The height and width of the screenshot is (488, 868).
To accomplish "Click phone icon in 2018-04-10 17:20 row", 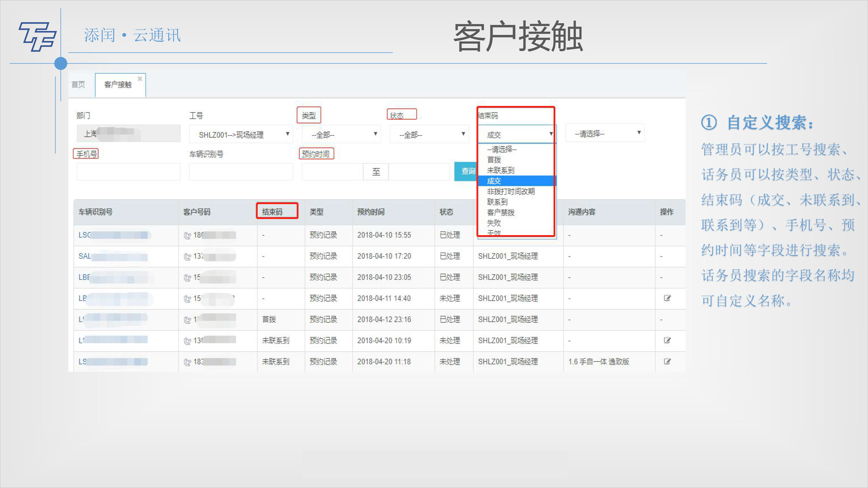I will [x=187, y=257].
